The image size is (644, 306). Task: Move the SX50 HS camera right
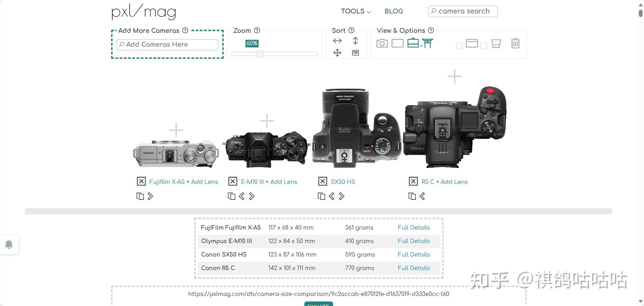point(342,196)
